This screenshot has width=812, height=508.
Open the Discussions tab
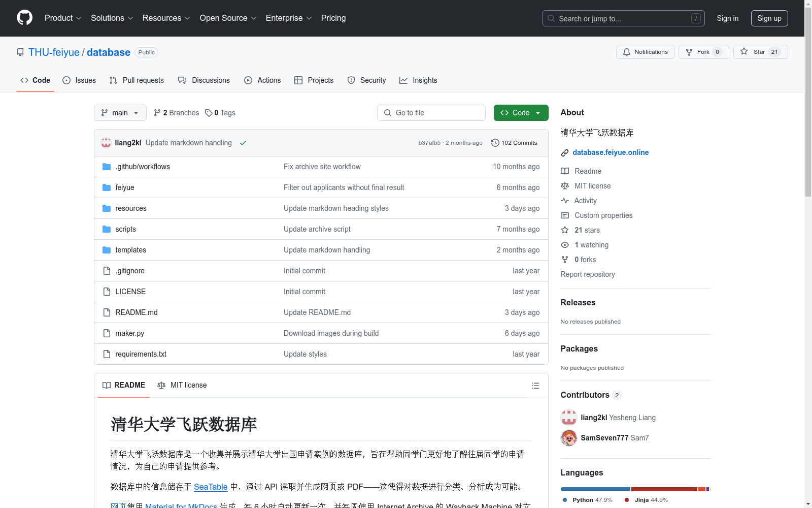(204, 80)
